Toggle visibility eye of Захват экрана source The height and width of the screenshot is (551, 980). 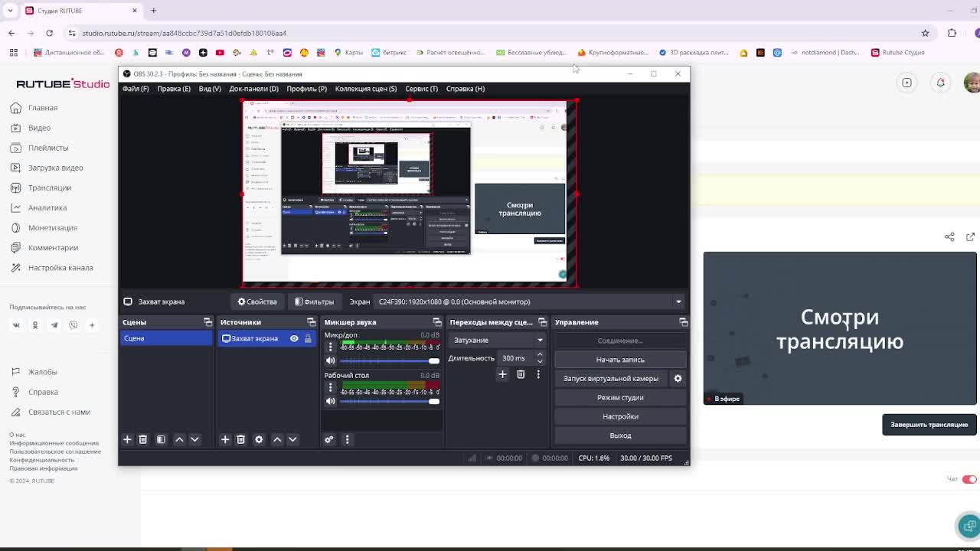294,338
